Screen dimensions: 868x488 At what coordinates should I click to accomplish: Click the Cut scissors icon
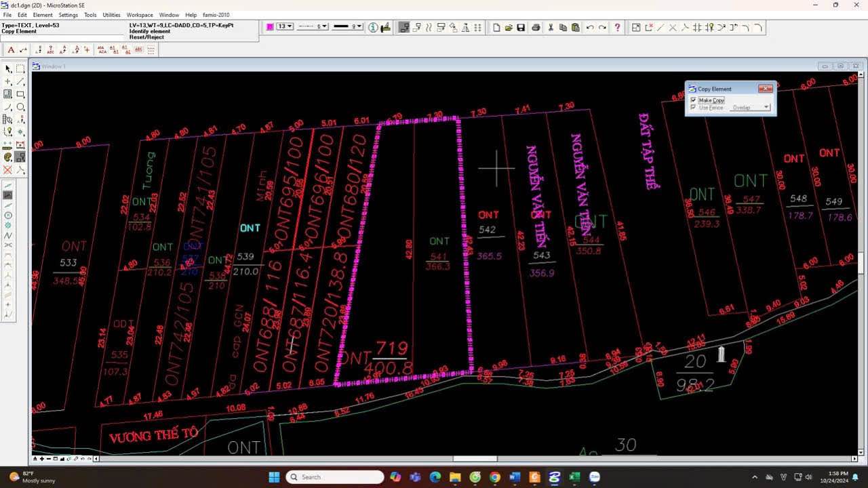(x=551, y=27)
